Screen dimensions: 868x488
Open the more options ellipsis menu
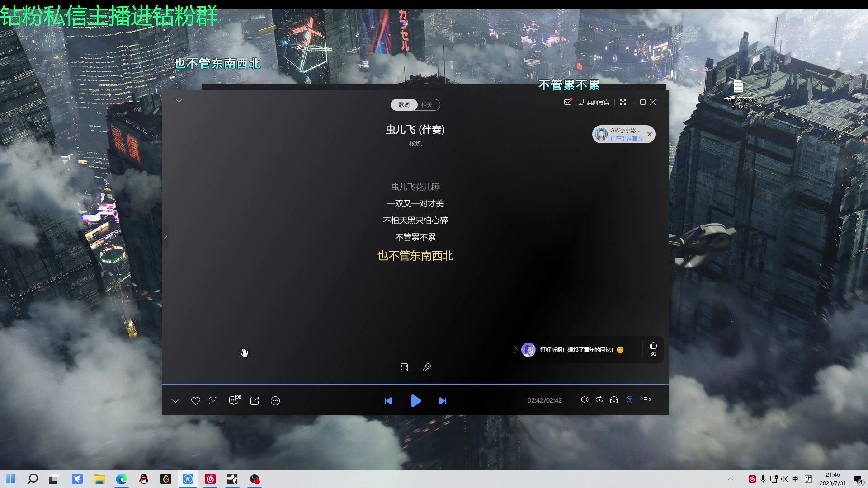coord(275,400)
